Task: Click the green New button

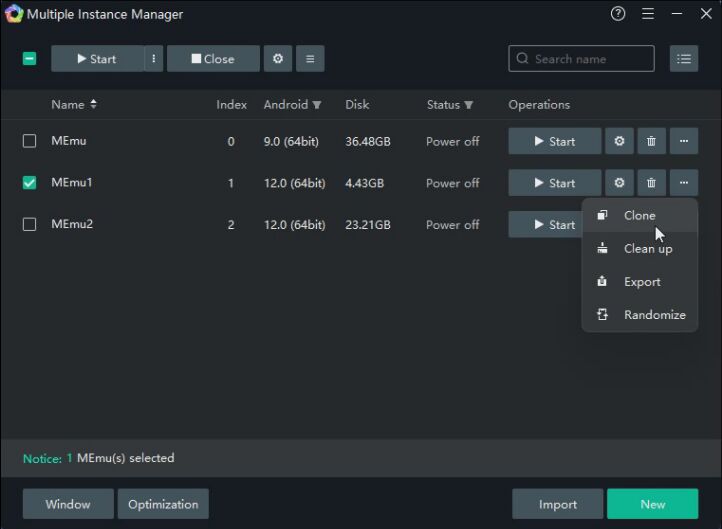Action: [x=652, y=504]
